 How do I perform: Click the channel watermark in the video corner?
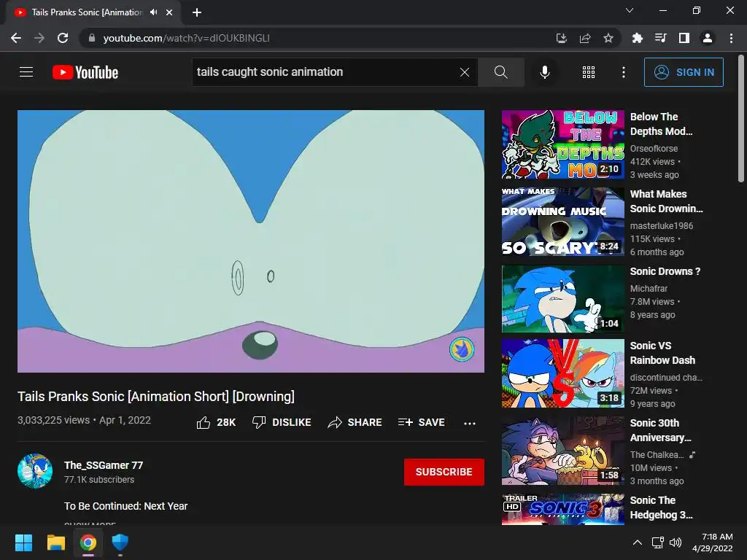coord(462,349)
